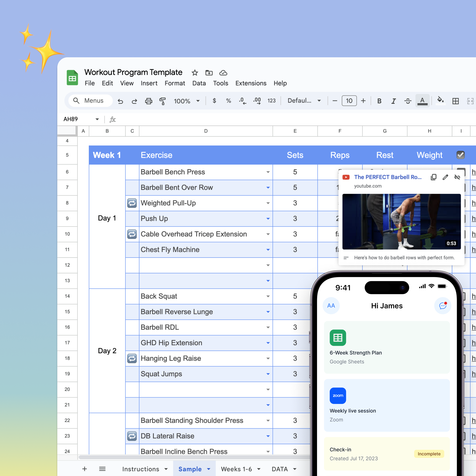Toggle italic formatting
This screenshot has width=476, height=476.
coord(394,101)
